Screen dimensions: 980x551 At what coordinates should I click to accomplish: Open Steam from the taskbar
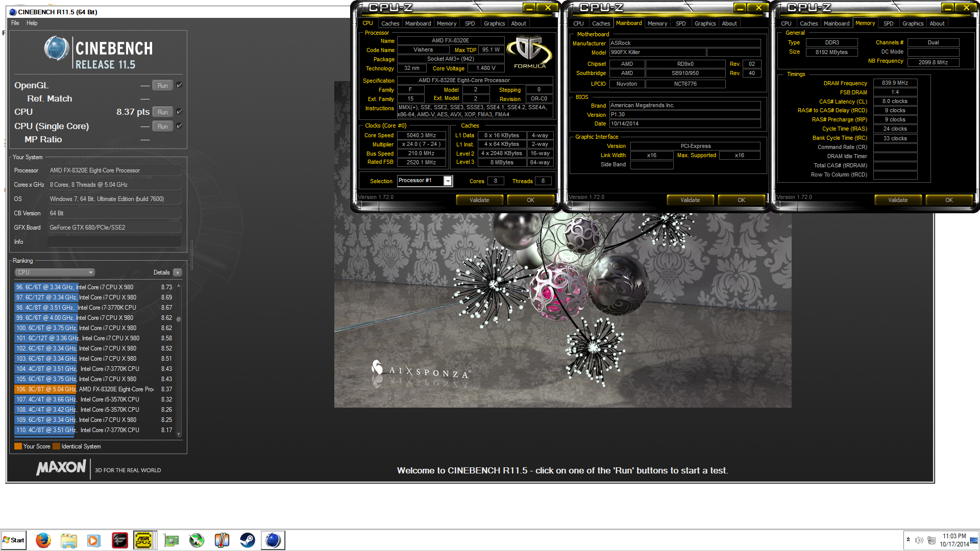(x=248, y=540)
